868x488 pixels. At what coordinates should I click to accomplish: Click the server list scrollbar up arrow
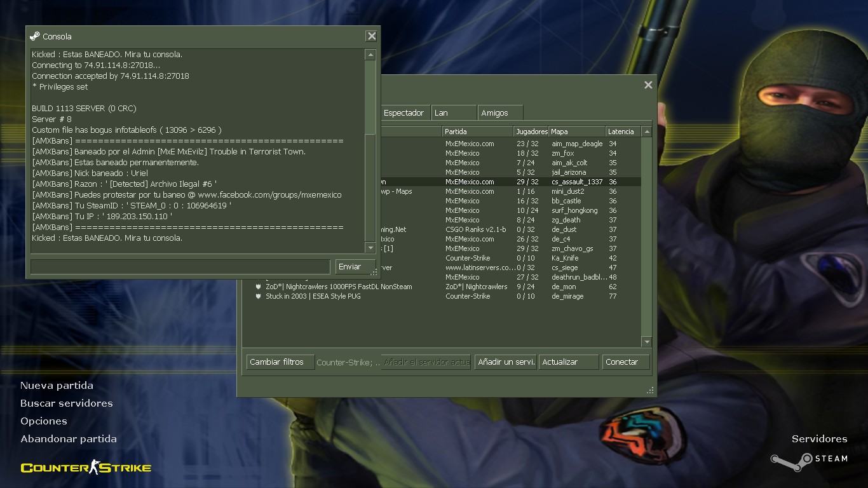(647, 132)
